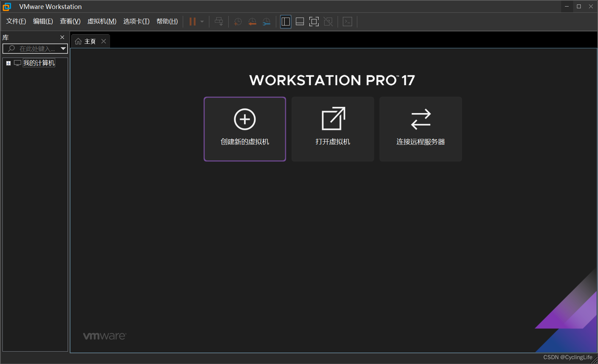Open the 文件(F) menu
Screen dimensions: 598x364
16,21
